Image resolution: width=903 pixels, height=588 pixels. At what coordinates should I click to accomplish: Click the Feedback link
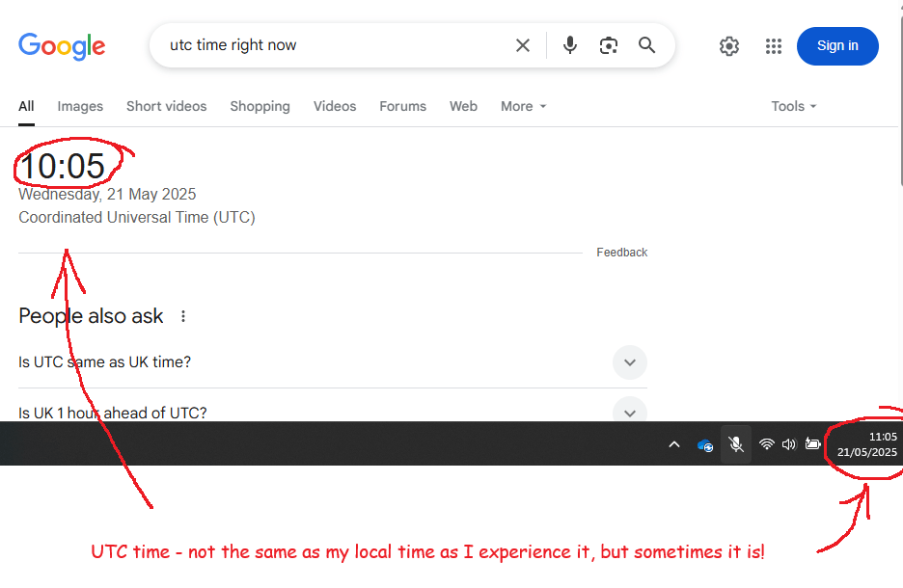[621, 253]
